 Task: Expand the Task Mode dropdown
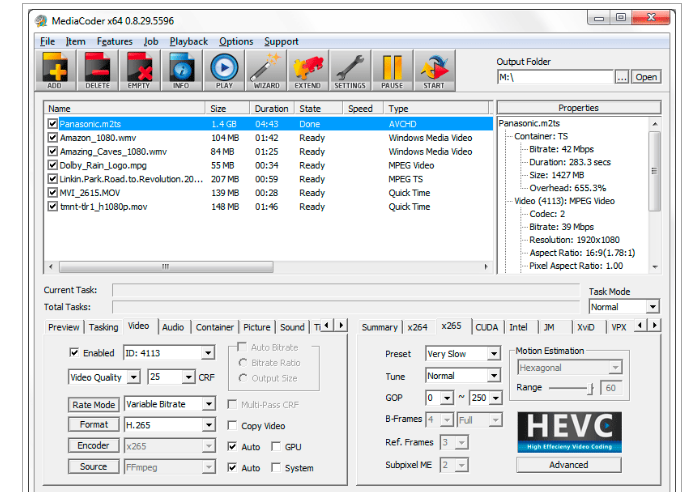[652, 307]
